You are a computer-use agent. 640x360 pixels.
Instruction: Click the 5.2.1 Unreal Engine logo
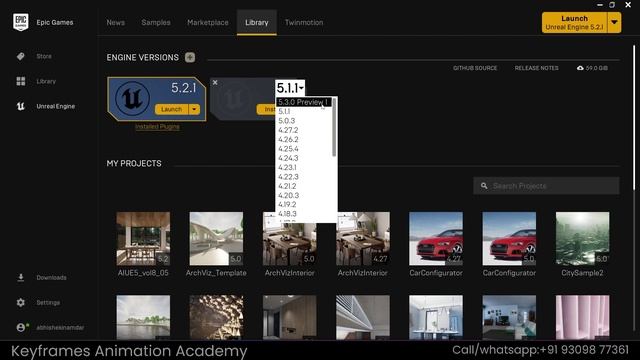coord(132,98)
